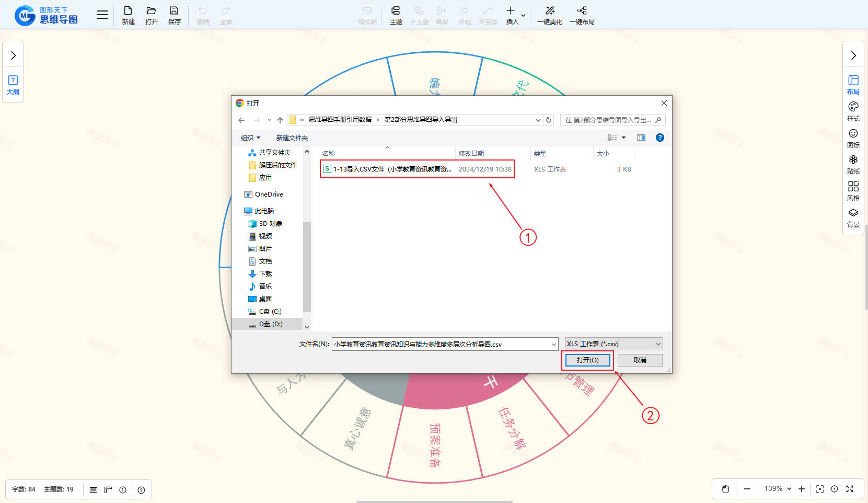The height and width of the screenshot is (503, 868).
Task: Click the 取消 cancel button
Action: click(x=640, y=360)
